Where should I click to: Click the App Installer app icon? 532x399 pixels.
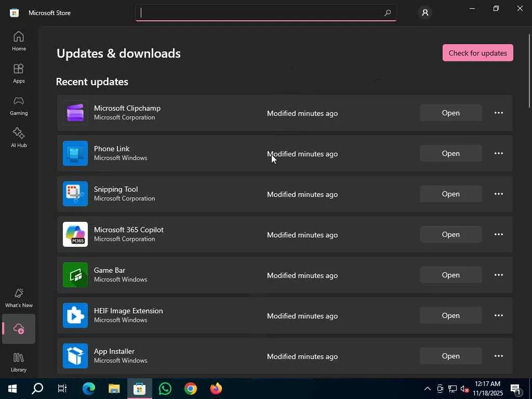click(x=75, y=356)
